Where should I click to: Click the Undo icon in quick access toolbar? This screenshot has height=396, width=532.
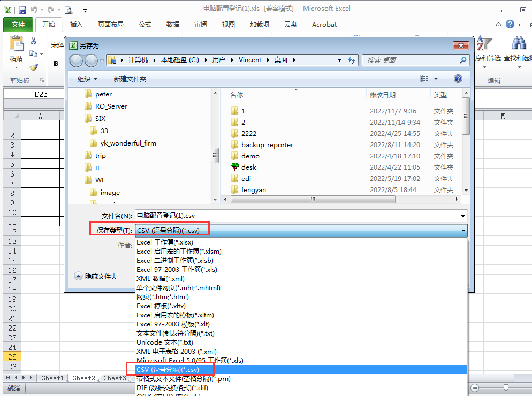click(x=34, y=10)
